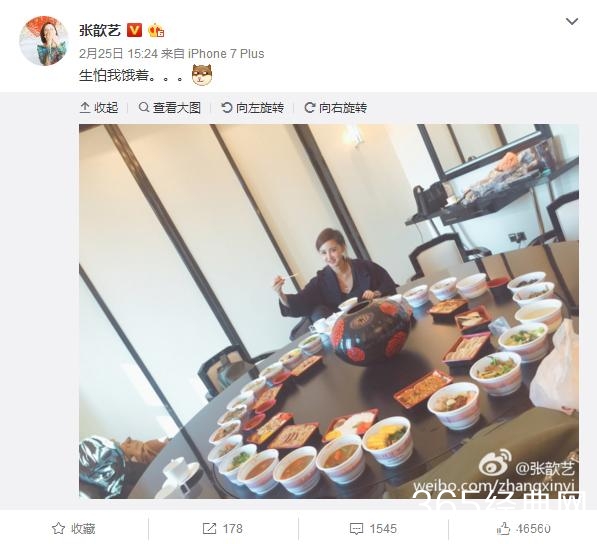Like the post with the thumbs-up 46560
The height and width of the screenshot is (544, 597).
pos(524,528)
